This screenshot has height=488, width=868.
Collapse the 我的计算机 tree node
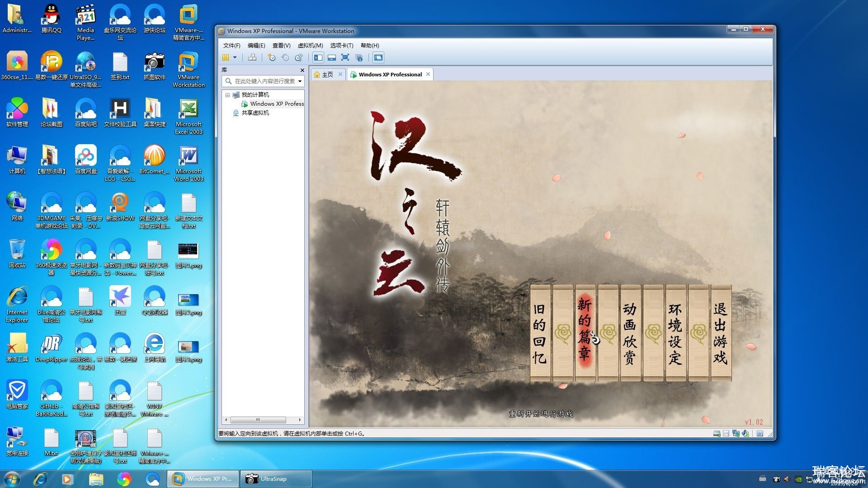pyautogui.click(x=227, y=95)
